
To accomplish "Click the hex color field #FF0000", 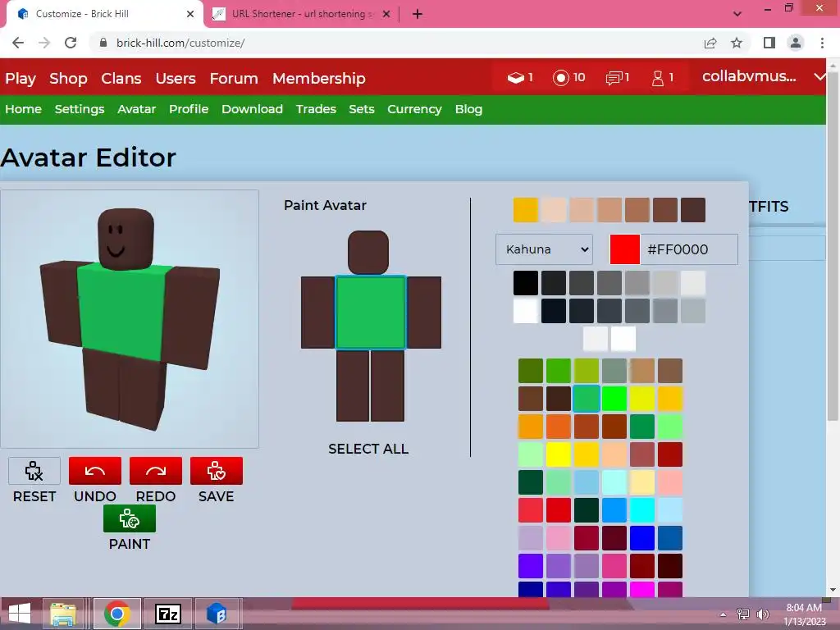I will point(689,249).
